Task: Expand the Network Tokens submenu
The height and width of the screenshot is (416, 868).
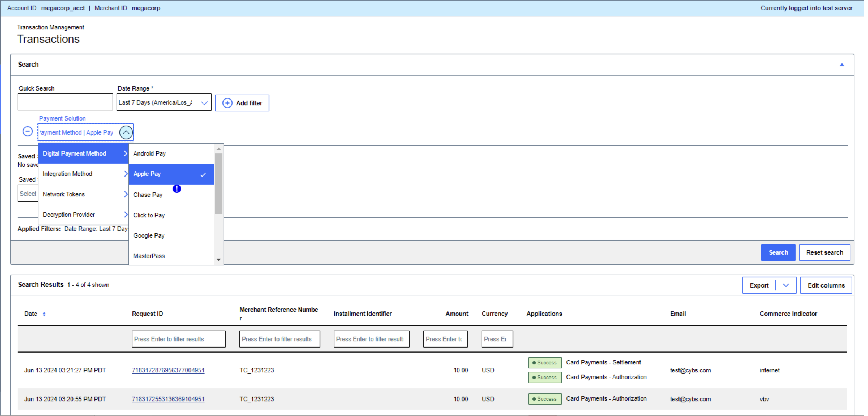Action: pyautogui.click(x=126, y=194)
